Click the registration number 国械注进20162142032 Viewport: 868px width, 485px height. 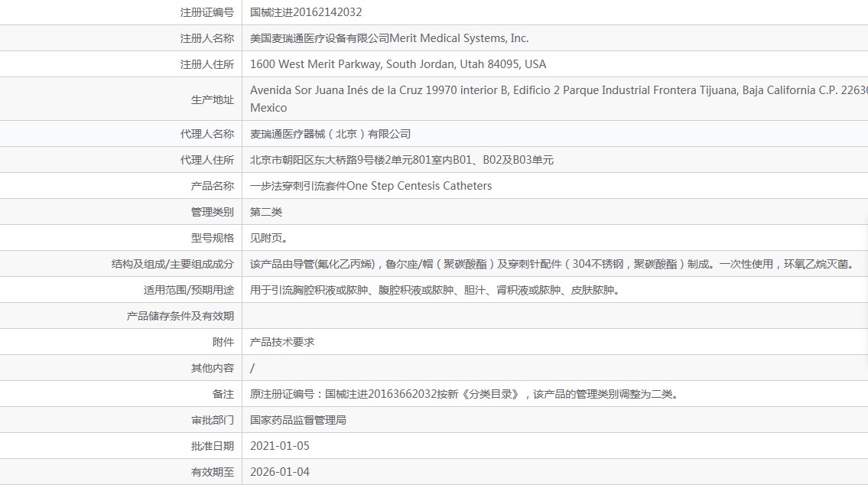(x=306, y=12)
